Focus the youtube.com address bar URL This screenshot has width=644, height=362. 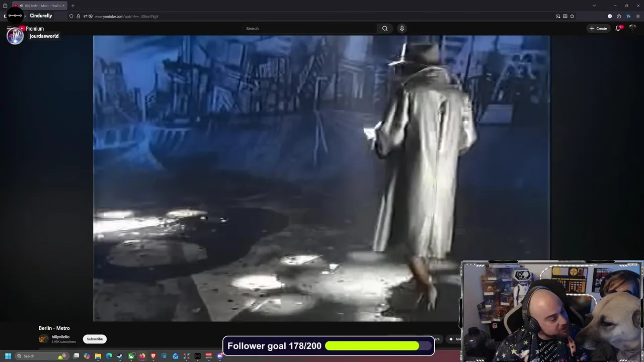click(126, 17)
